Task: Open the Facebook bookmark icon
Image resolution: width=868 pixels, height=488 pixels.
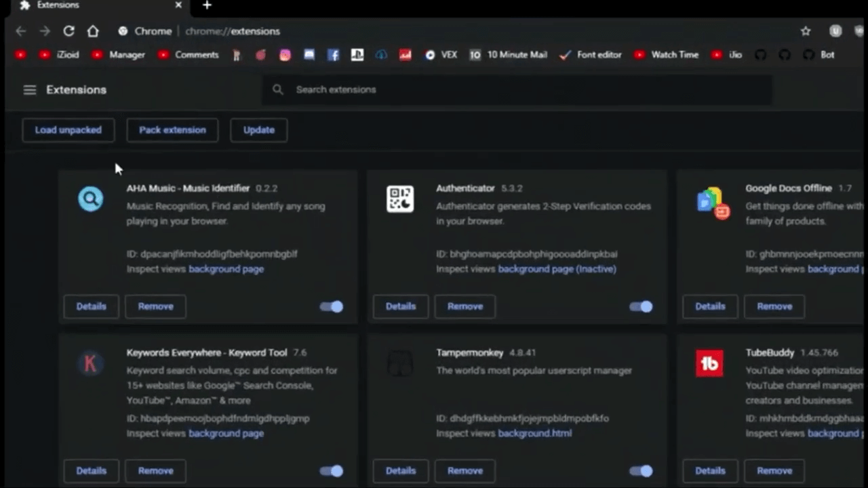Action: point(333,55)
